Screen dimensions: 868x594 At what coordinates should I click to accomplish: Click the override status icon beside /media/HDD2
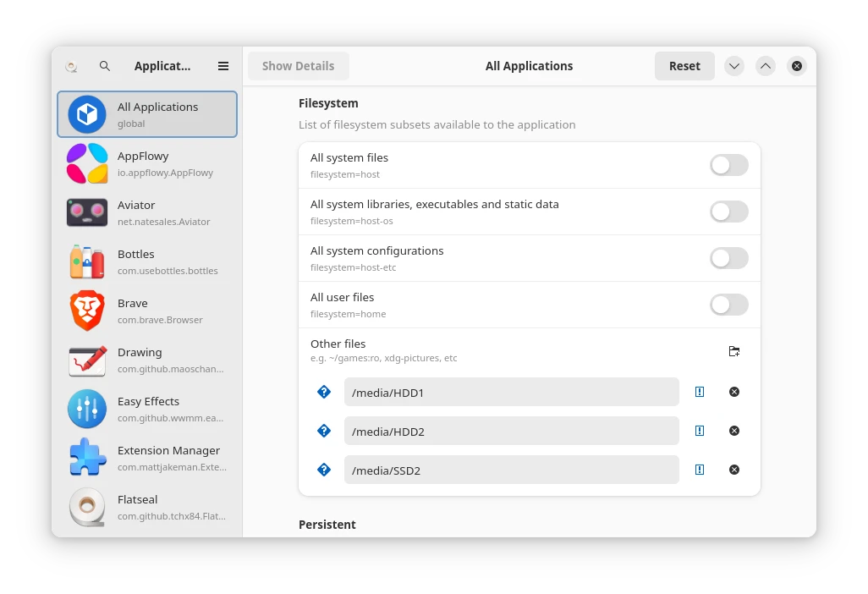click(700, 431)
